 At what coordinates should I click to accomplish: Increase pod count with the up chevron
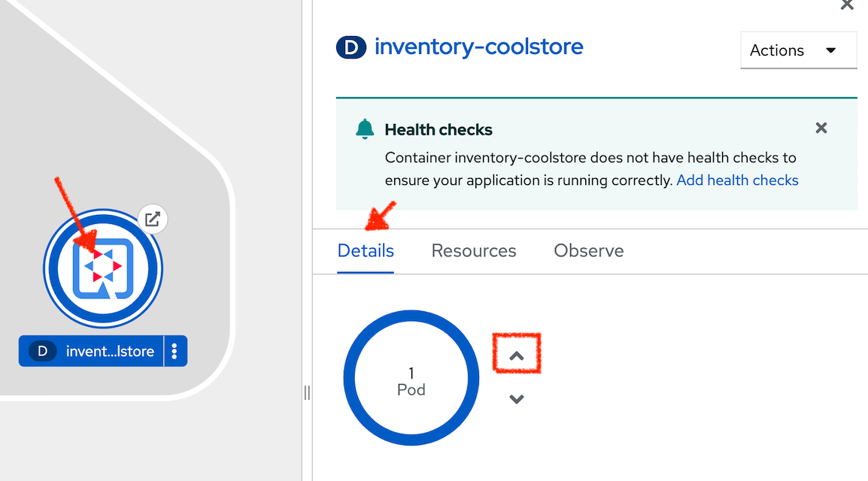(517, 356)
